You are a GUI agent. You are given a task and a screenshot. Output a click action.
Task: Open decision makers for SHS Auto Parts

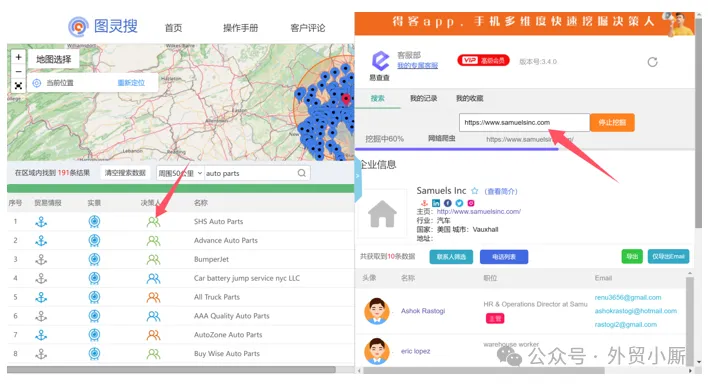[154, 222]
